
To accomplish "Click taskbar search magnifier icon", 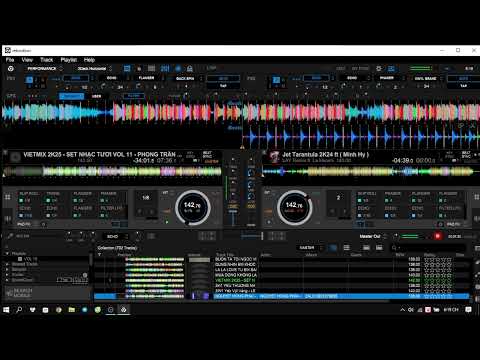I will pyautogui.click(x=19, y=310).
